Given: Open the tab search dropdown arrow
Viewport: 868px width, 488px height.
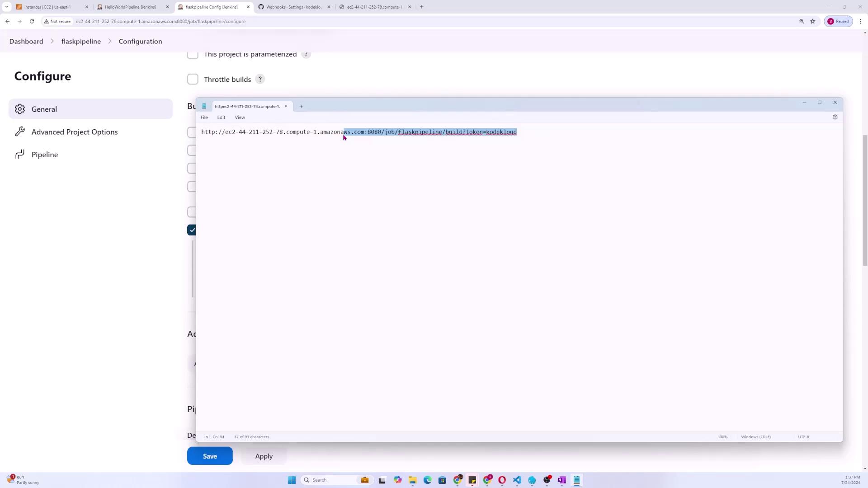Looking at the screenshot, I should tap(6, 7).
